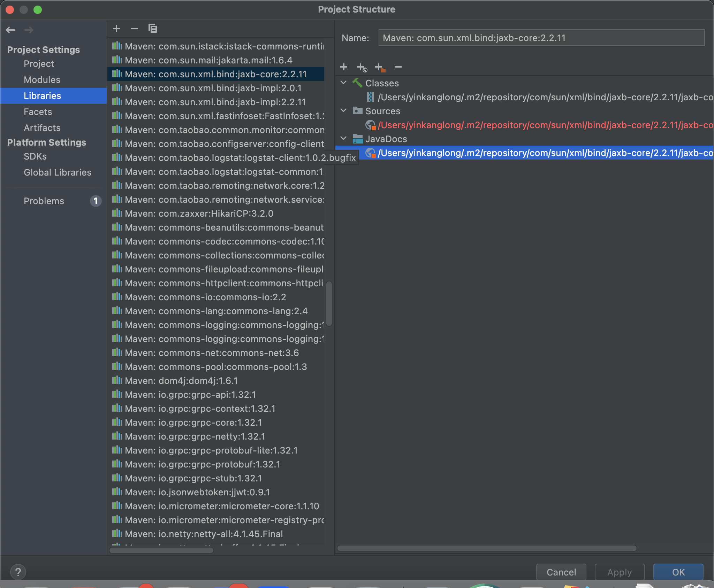714x588 pixels.
Task: Open the Problems section
Action: point(44,201)
